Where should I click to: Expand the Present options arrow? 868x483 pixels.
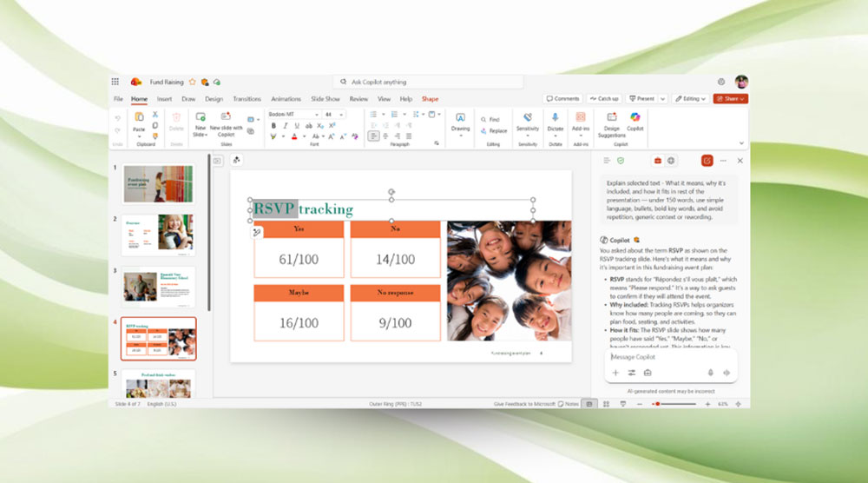662,98
